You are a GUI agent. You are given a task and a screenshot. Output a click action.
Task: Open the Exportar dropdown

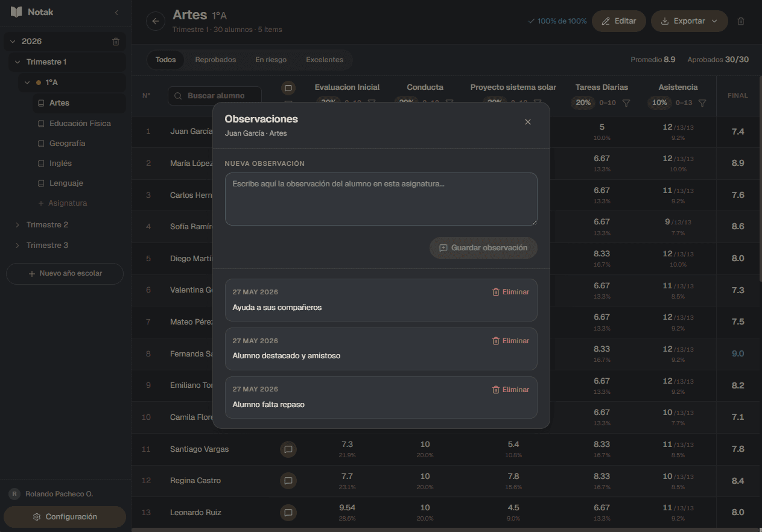pyautogui.click(x=690, y=21)
